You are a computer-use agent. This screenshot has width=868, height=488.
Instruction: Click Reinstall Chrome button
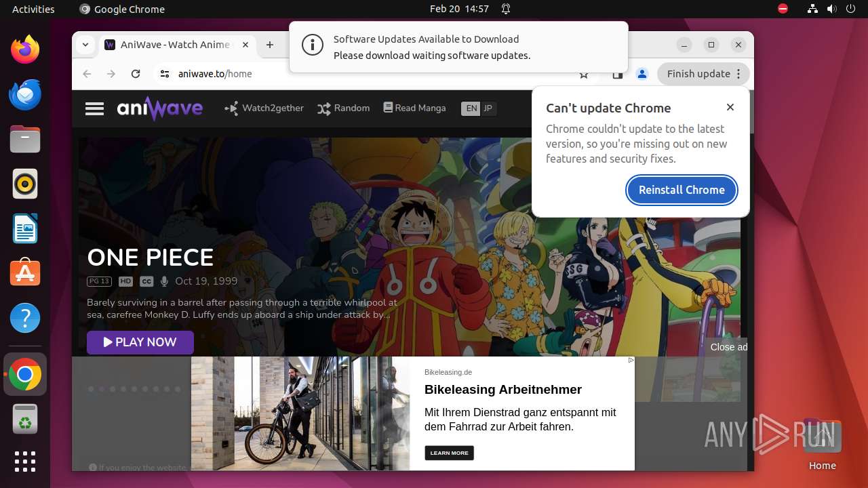coord(682,190)
